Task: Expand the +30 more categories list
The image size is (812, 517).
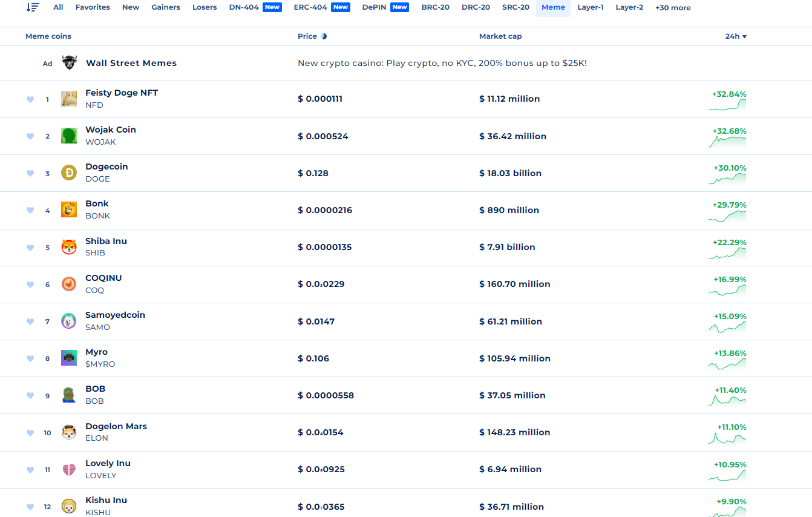Action: pyautogui.click(x=673, y=8)
